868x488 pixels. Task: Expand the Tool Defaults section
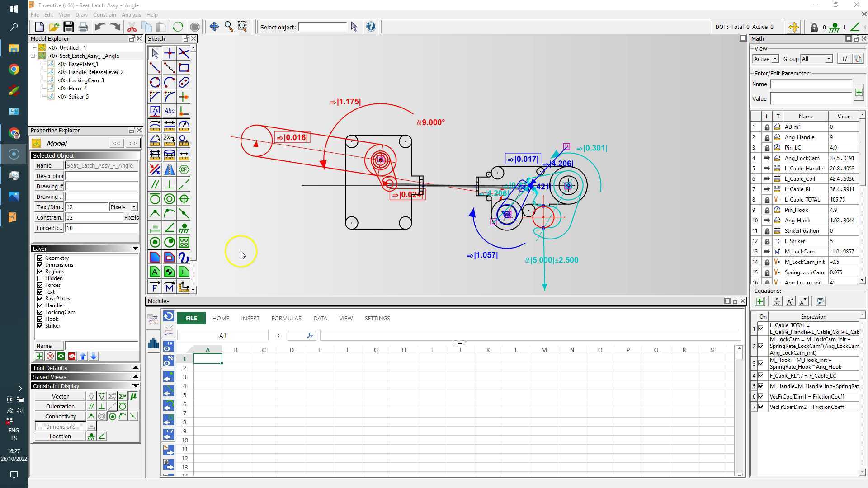click(135, 368)
